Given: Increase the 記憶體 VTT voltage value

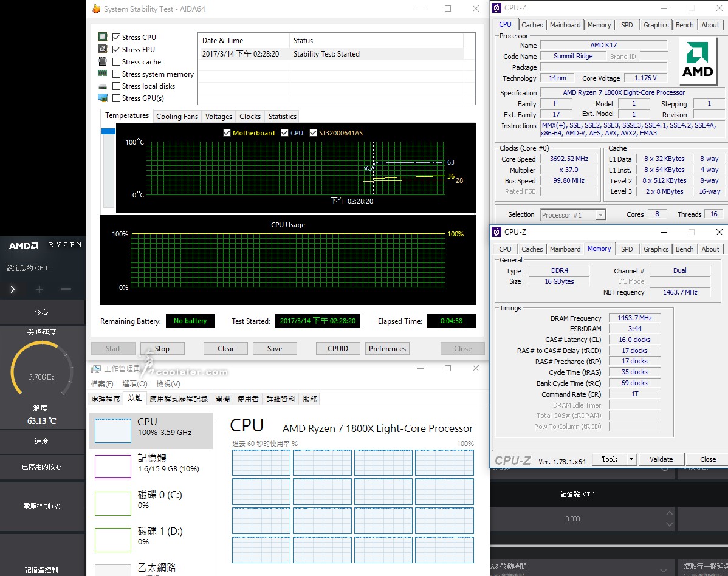Looking at the screenshot, I should [669, 513].
